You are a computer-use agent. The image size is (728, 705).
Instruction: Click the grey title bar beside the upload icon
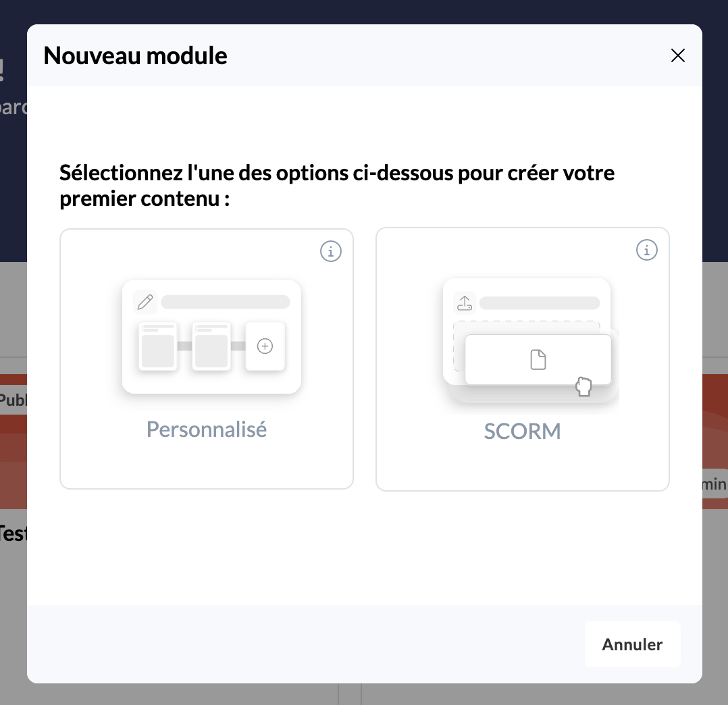click(540, 303)
